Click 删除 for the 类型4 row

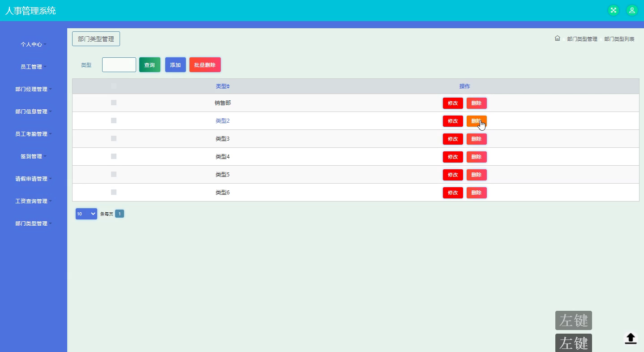pos(477,157)
